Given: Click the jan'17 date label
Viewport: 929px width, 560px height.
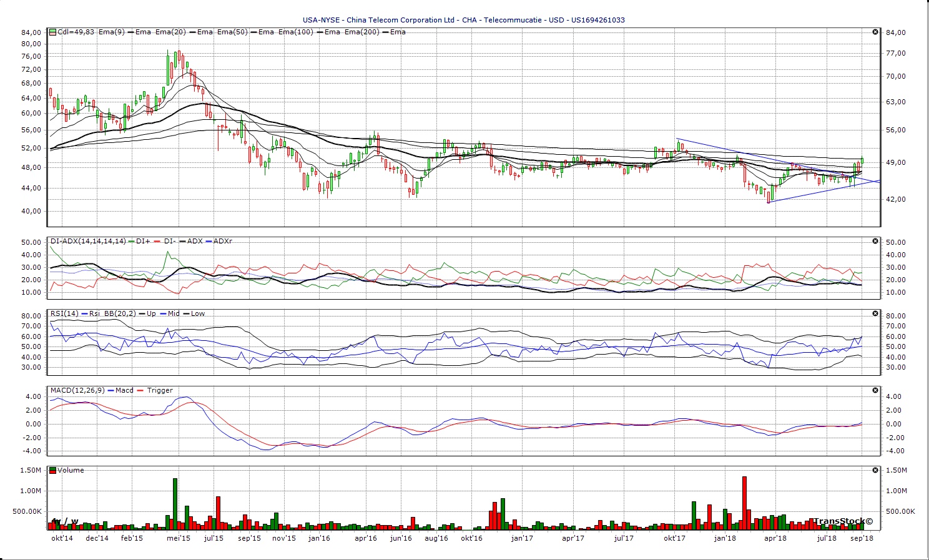Looking at the screenshot, I should 522,538.
